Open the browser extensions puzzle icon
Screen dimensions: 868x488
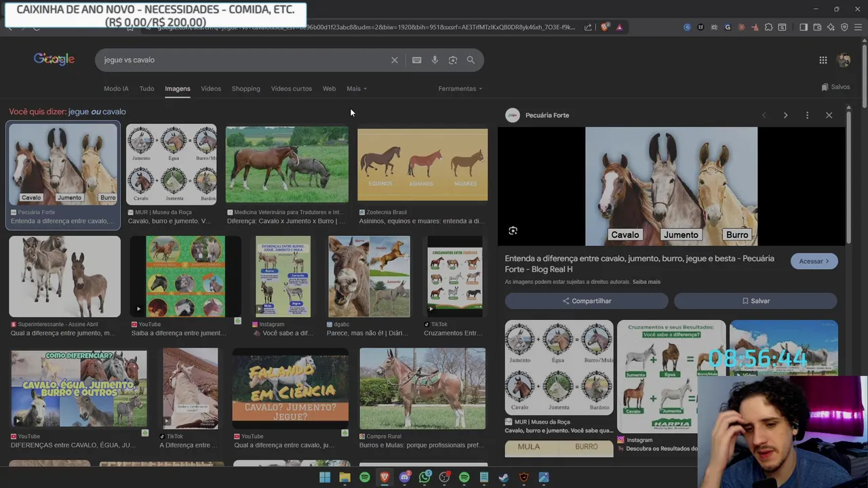point(768,27)
